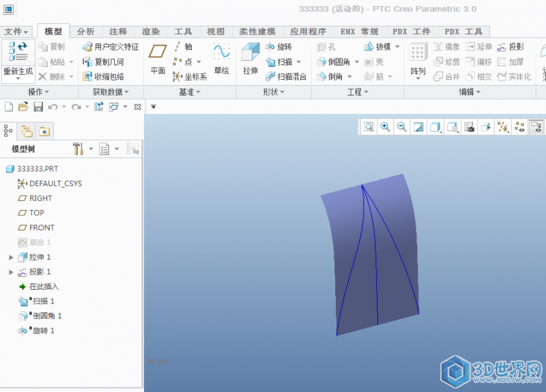Open the Editing (编辑) group dropdown
Image resolution: width=546 pixels, height=392 pixels.
click(x=470, y=92)
